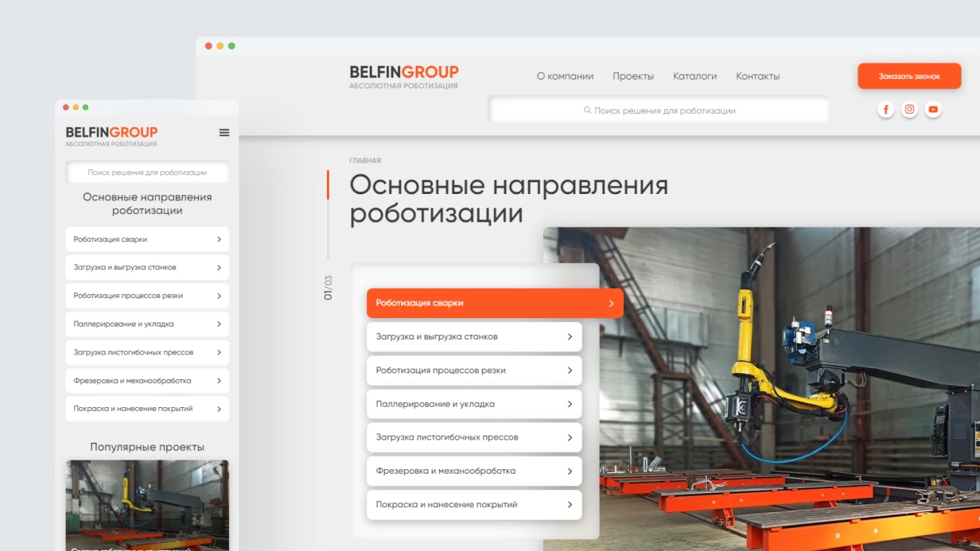
Task: Click the arrow on the highlighted Роботизация сварки item
Action: [x=611, y=303]
